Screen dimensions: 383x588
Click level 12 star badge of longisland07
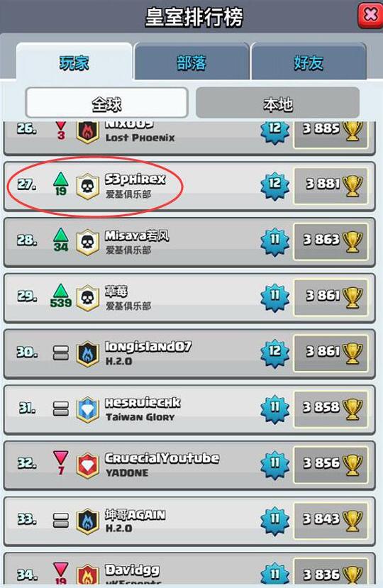(275, 353)
